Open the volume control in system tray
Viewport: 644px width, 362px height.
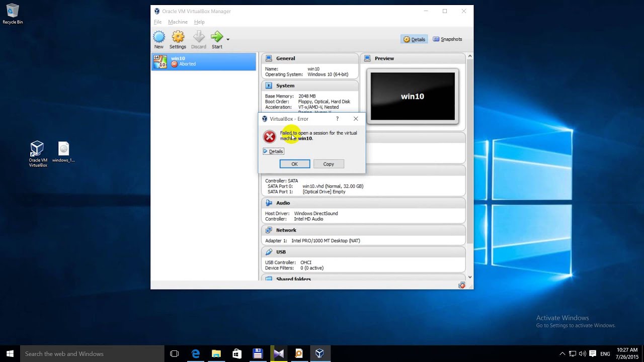pyautogui.click(x=582, y=353)
